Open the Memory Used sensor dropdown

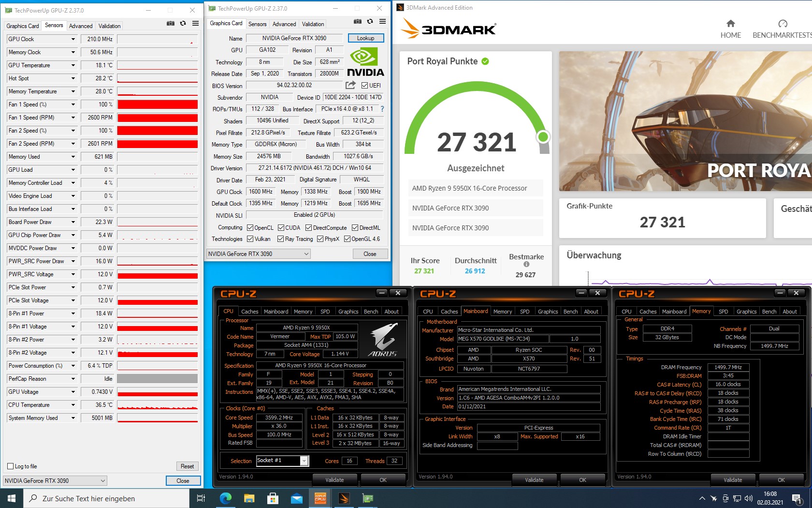tap(73, 157)
